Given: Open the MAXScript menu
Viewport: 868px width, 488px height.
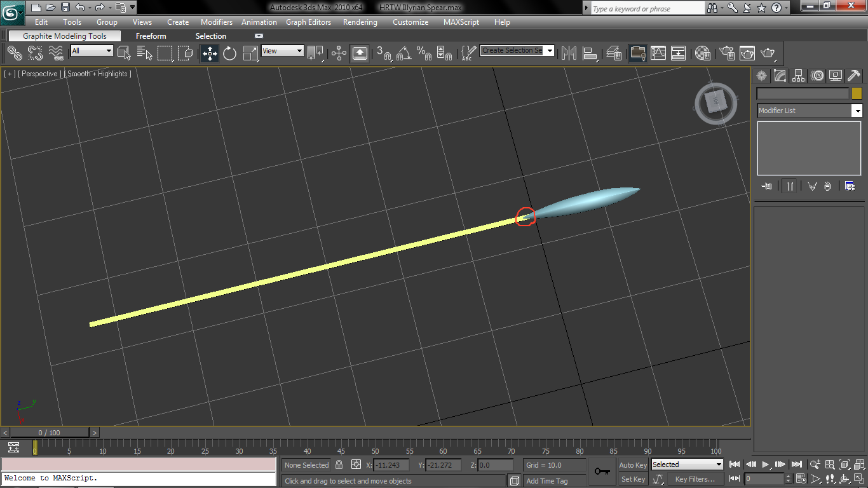Looking at the screenshot, I should 461,22.
